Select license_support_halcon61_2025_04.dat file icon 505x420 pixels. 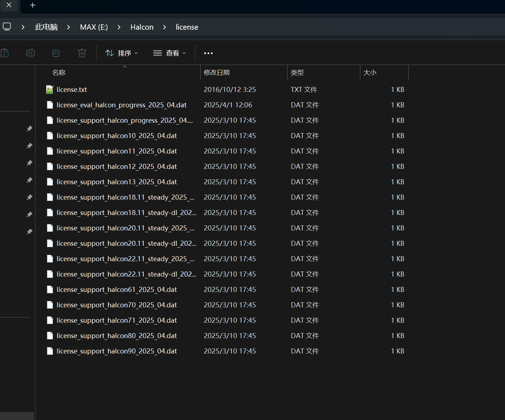(50, 289)
